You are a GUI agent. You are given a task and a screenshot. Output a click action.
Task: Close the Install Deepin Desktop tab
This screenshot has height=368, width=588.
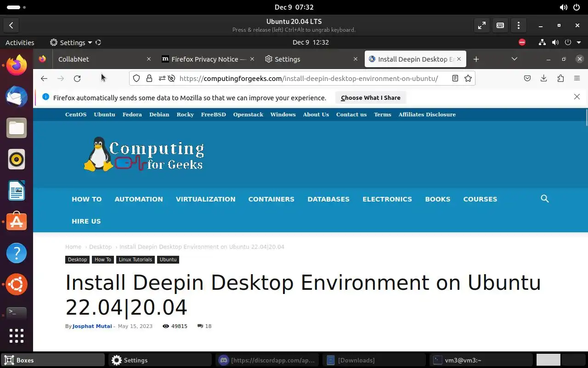[458, 59]
